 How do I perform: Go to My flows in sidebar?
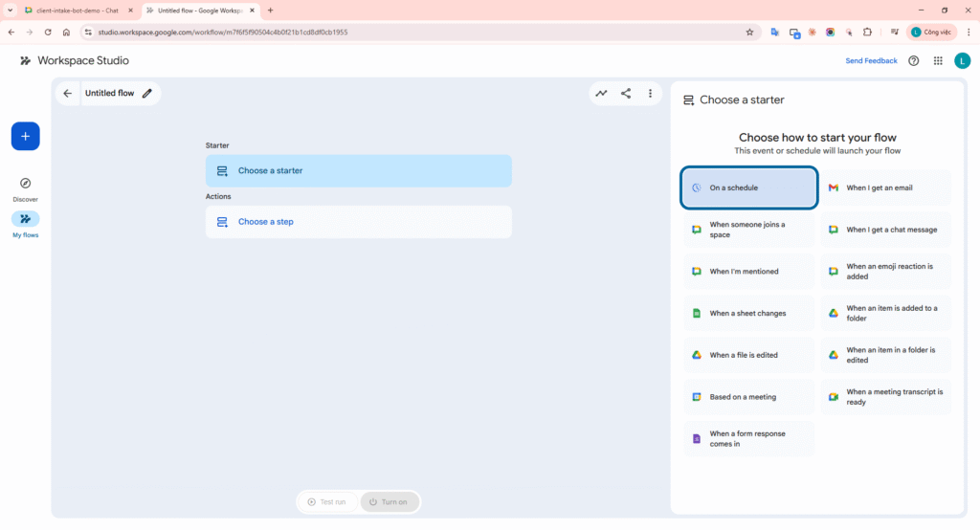coord(25,219)
